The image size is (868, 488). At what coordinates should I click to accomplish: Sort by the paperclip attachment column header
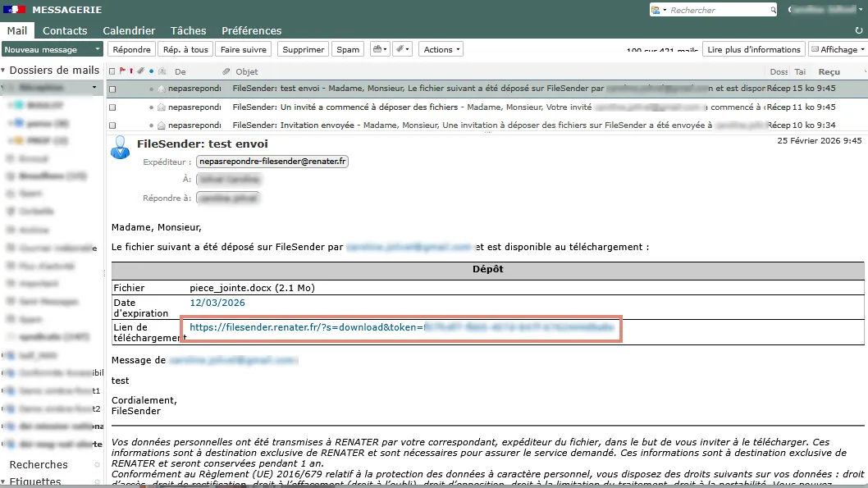click(x=226, y=71)
